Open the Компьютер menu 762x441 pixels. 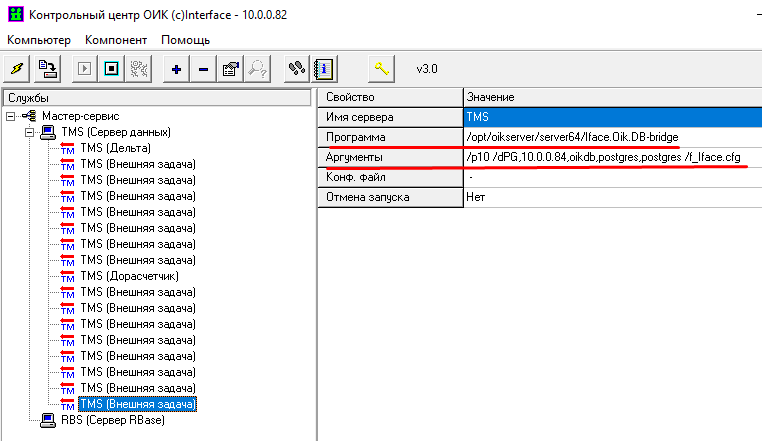pos(39,40)
